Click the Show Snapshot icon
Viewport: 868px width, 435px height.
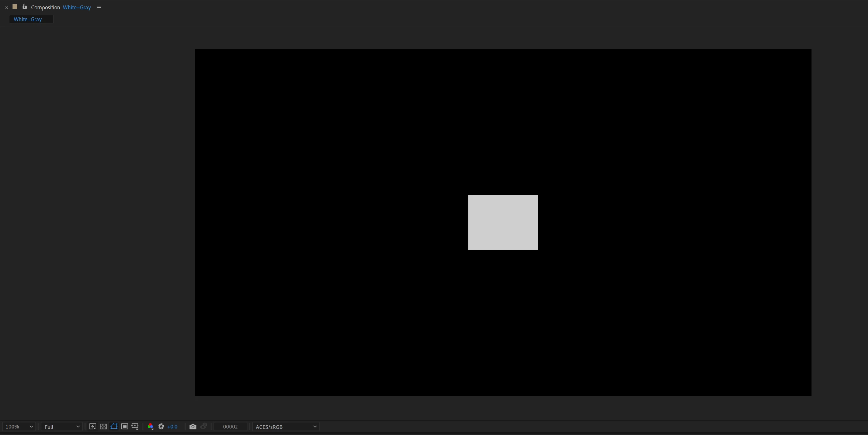coord(204,427)
